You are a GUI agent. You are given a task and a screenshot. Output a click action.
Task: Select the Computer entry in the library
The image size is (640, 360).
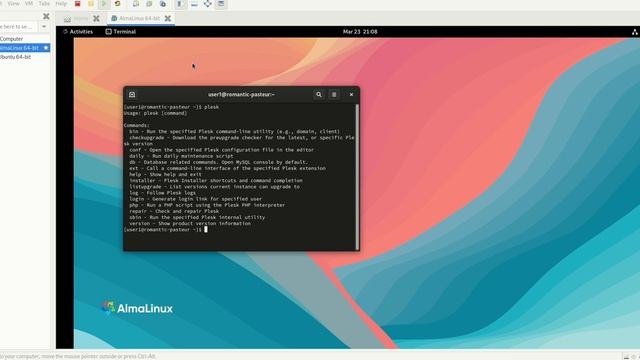[11, 39]
